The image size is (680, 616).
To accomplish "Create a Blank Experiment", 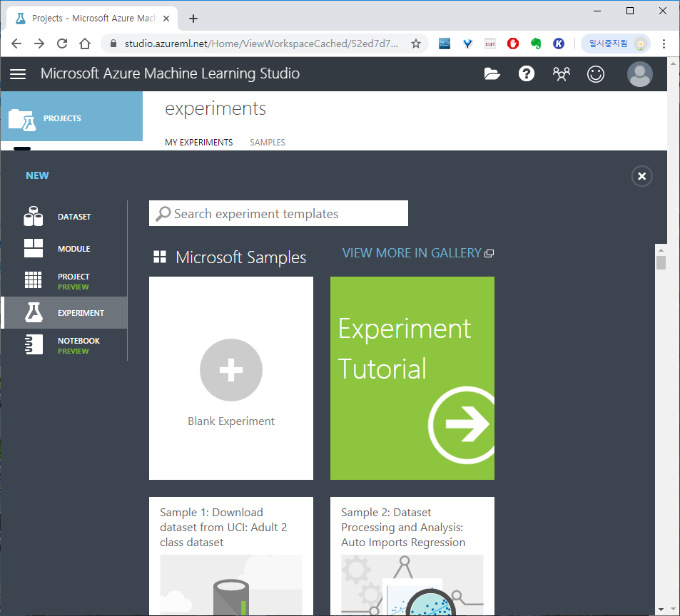I will tap(231, 378).
